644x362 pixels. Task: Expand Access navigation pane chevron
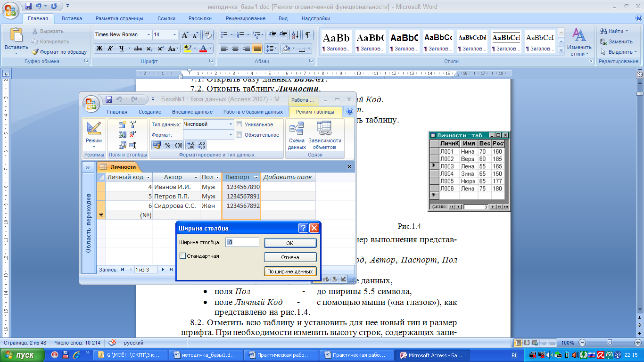click(x=87, y=167)
